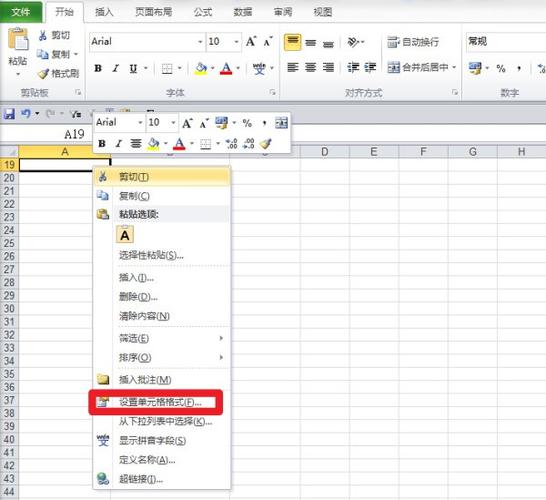Screen dimensions: 546x500
Task: Choose 超链接(I) in context menu
Action: tap(162, 479)
